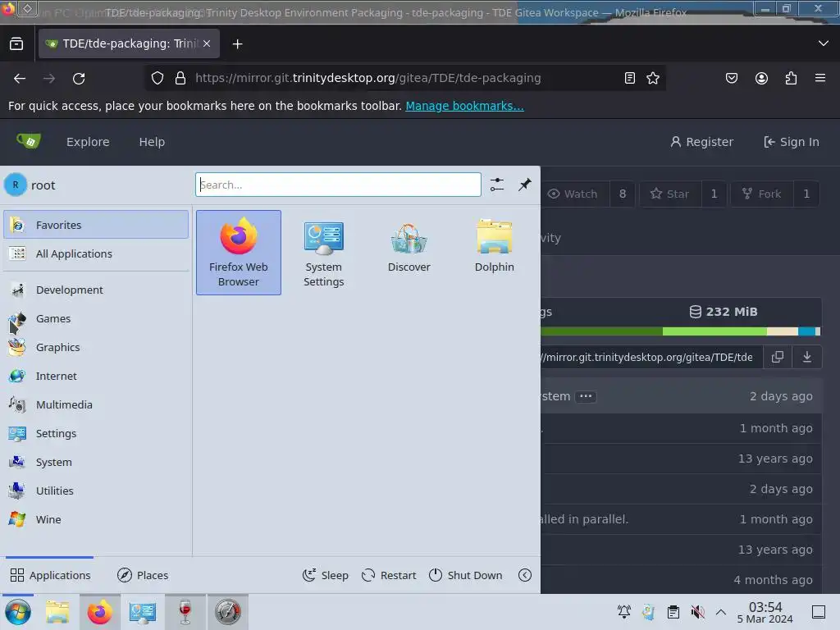Click the Gitea logo home icon
The image size is (840, 630).
29,141
